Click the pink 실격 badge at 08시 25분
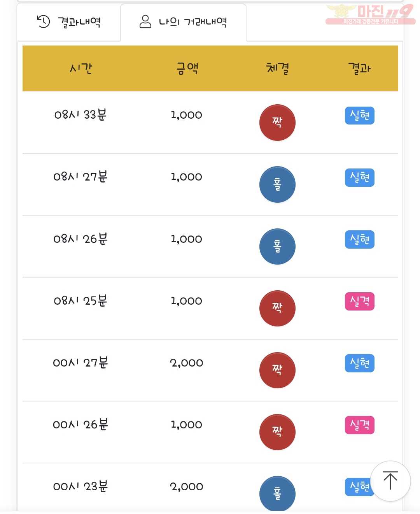Image resolution: width=420 pixels, height=514 pixels. (359, 301)
